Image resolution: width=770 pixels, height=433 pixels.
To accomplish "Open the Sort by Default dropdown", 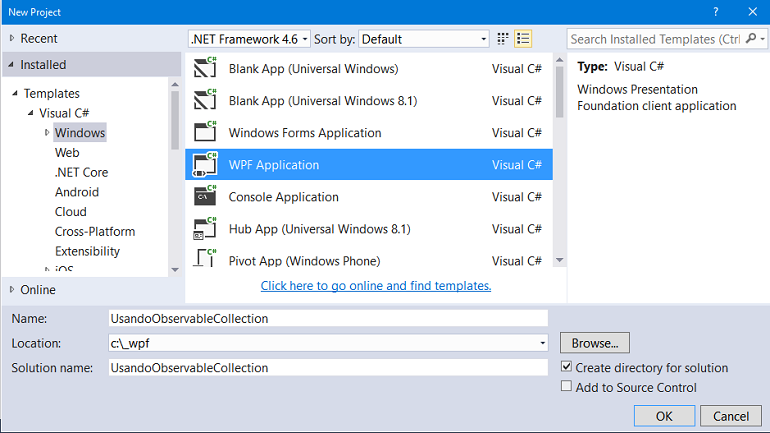I will point(424,39).
